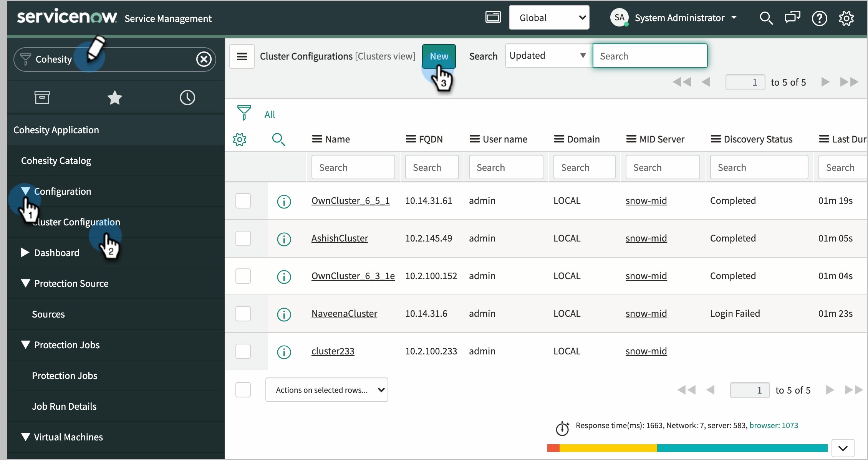Open Actions on selected rows dropdown
This screenshot has height=460, width=868.
pos(327,390)
